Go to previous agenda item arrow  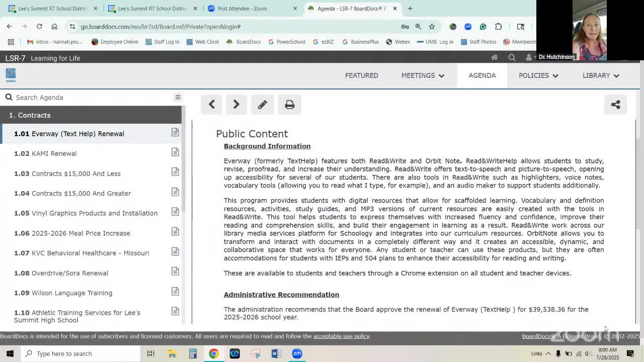212,105
